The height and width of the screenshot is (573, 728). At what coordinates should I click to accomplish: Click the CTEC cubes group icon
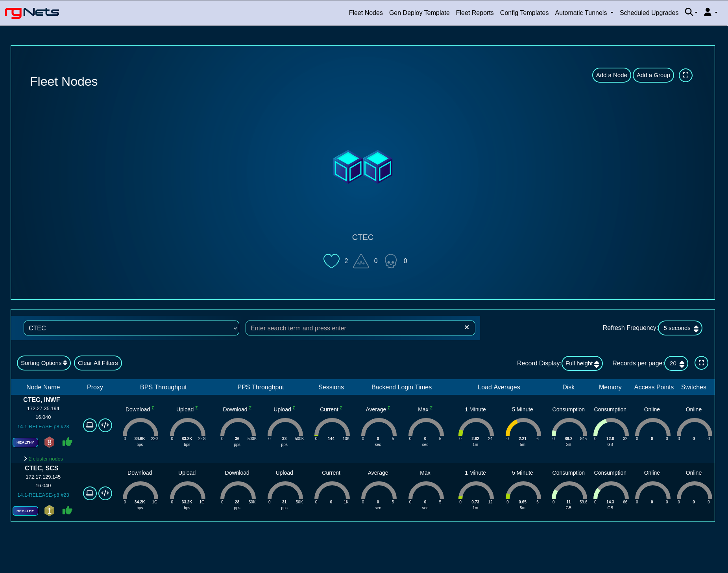[363, 167]
